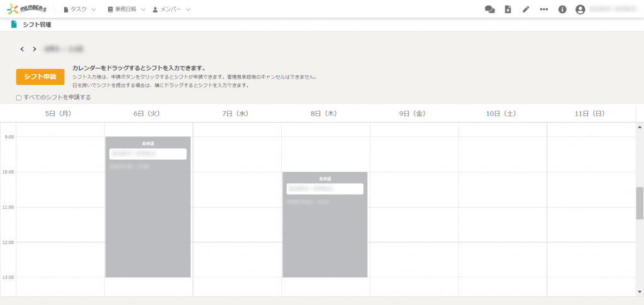Click the blurred account name text
This screenshot has height=305, width=644.
pyautogui.click(x=613, y=9)
